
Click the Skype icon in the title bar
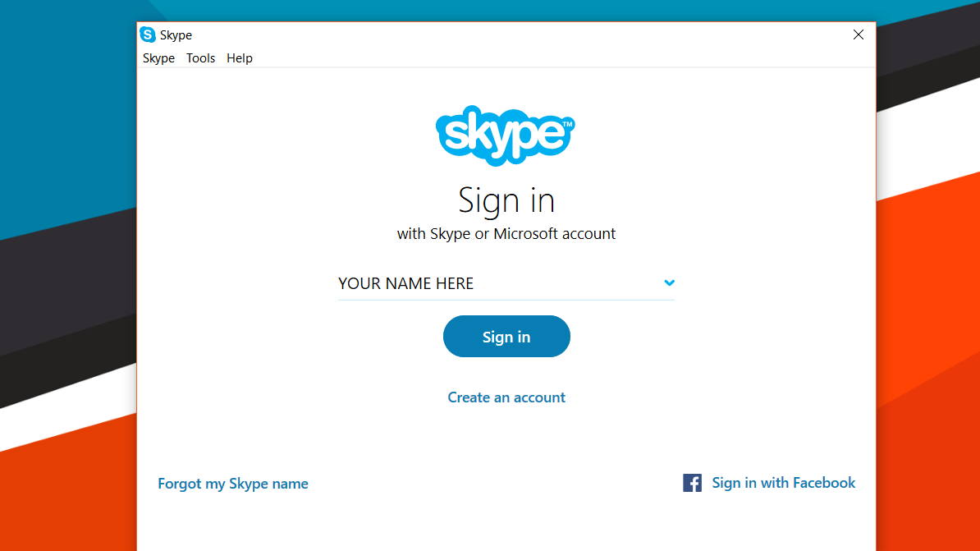coord(148,34)
